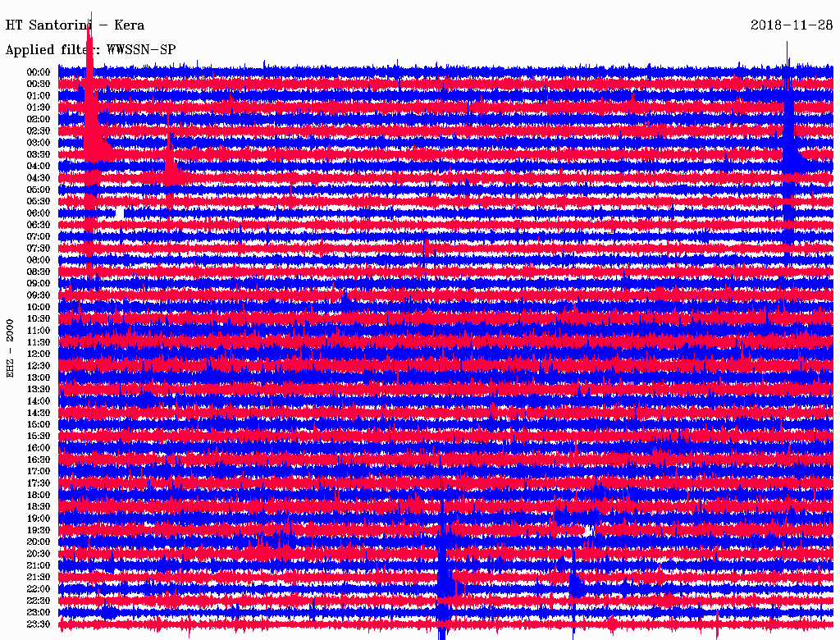Select the 01:00 time label
The image size is (840, 640).
point(39,95)
